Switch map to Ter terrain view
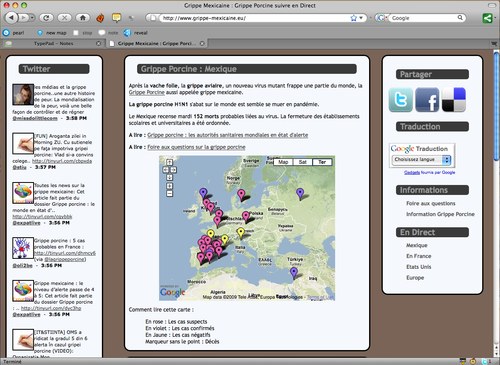The image size is (500, 365). tap(322, 162)
